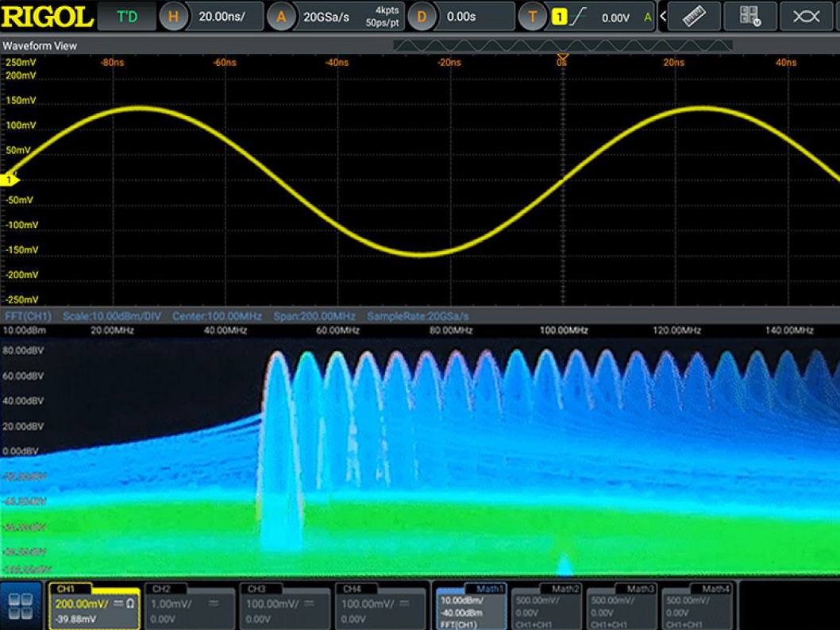
Task: Open the acquisition A settings icon
Action: (x=281, y=17)
